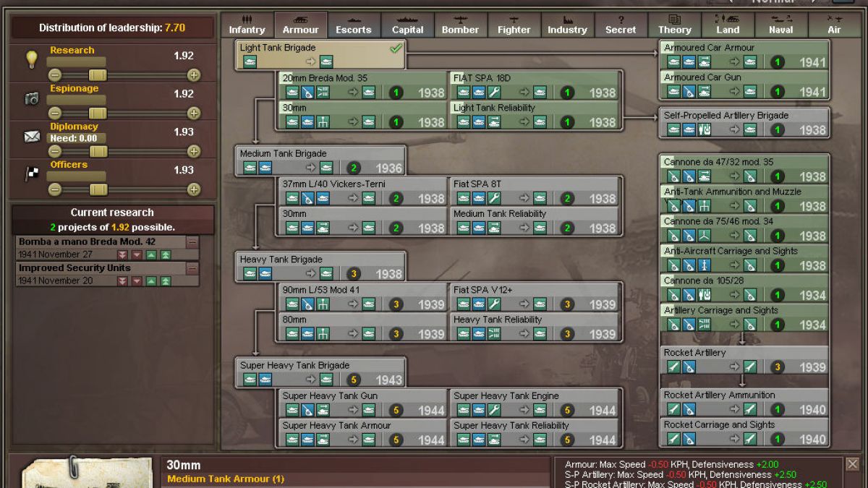This screenshot has width=868, height=488.
Task: Click Distribution of leadership 7.70 header
Action: [112, 27]
